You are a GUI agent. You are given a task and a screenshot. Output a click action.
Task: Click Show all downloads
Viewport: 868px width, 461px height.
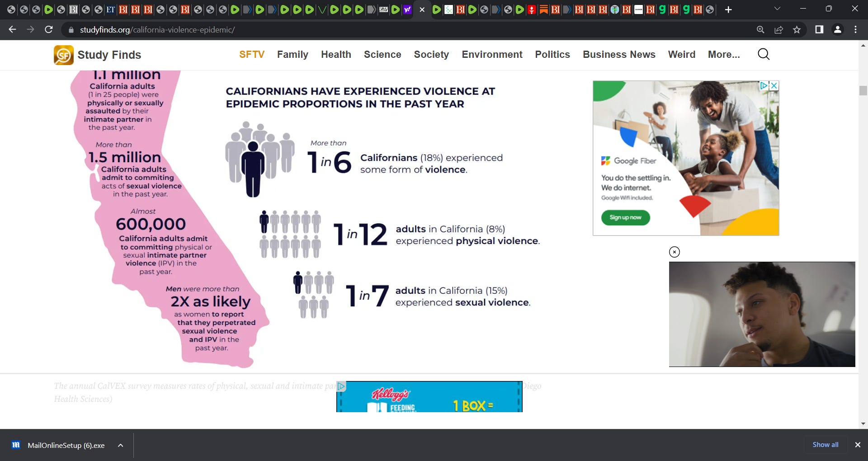[x=825, y=445]
